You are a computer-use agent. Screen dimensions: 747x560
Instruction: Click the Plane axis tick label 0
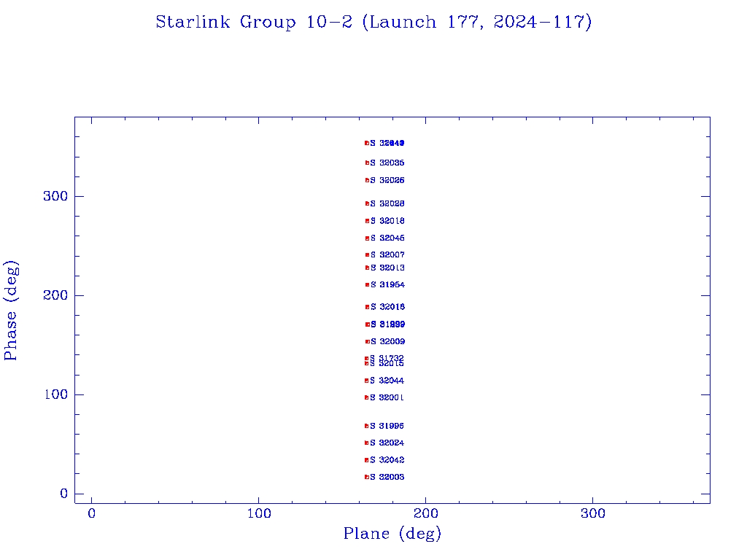pos(91,513)
